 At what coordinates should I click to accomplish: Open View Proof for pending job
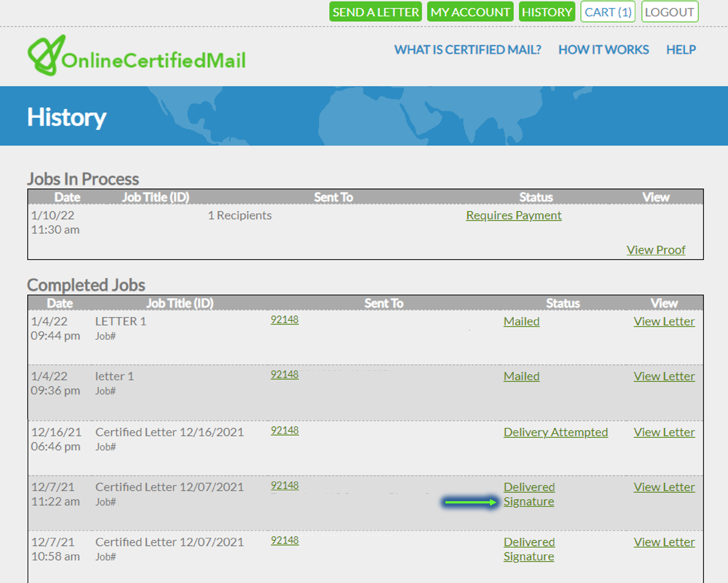[655, 250]
